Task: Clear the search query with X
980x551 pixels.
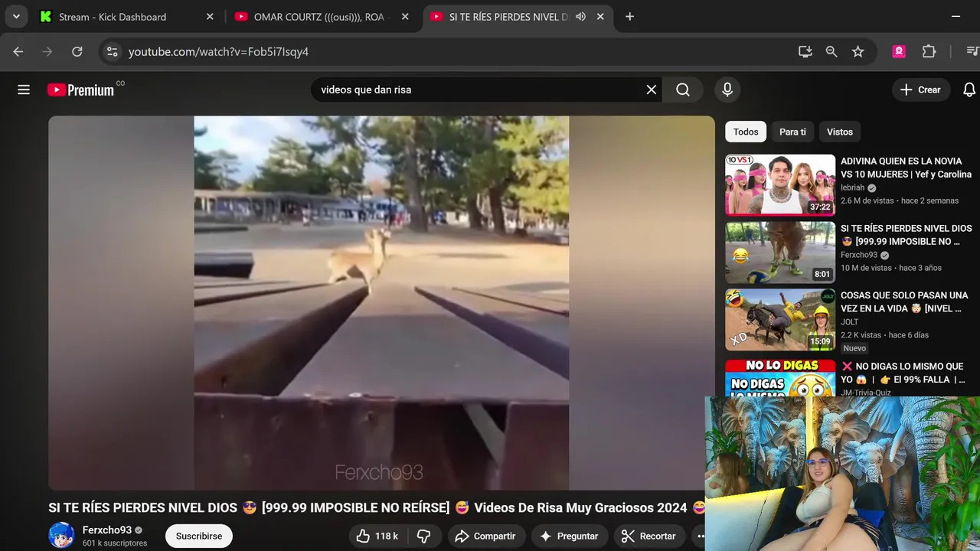Action: coord(651,90)
